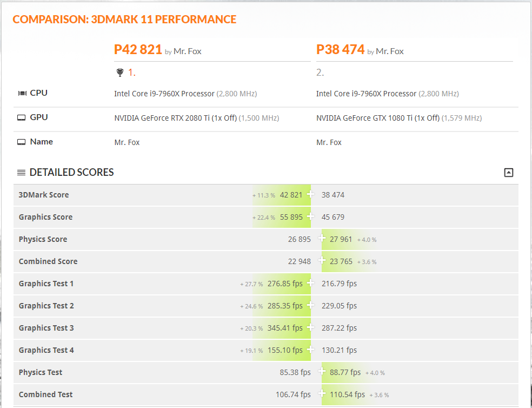Click the Physics Test row label

[41, 372]
